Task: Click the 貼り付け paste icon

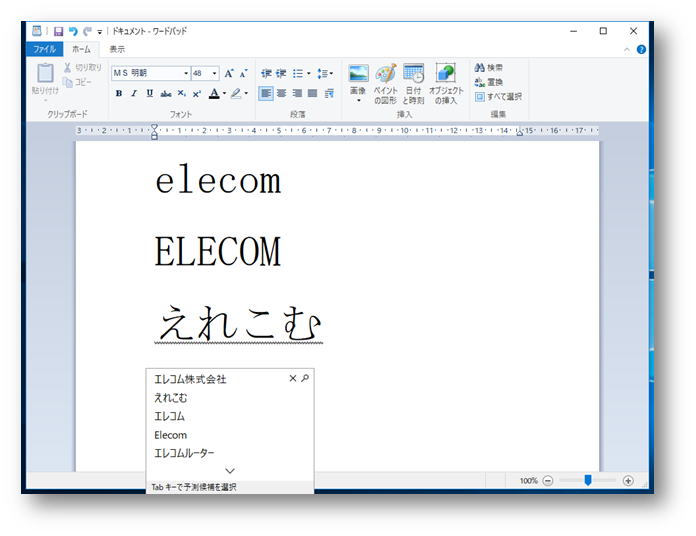Action: pyautogui.click(x=45, y=73)
